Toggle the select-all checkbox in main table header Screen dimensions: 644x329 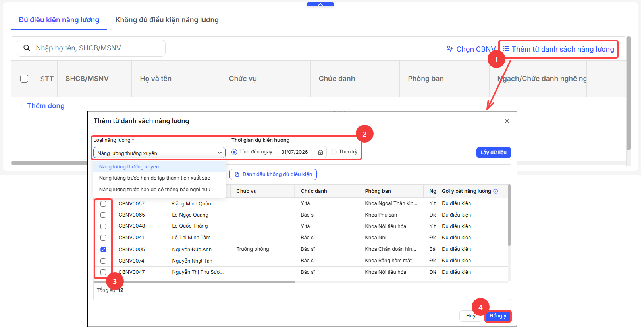point(24,79)
